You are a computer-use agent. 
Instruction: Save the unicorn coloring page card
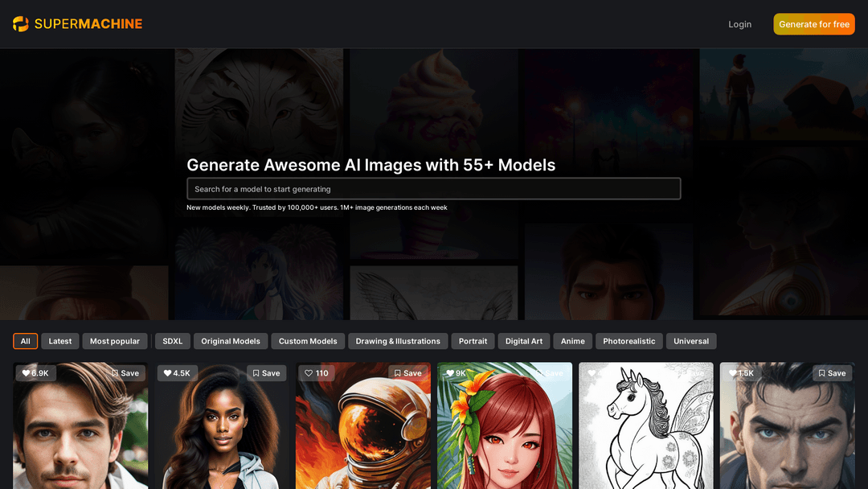click(x=691, y=373)
